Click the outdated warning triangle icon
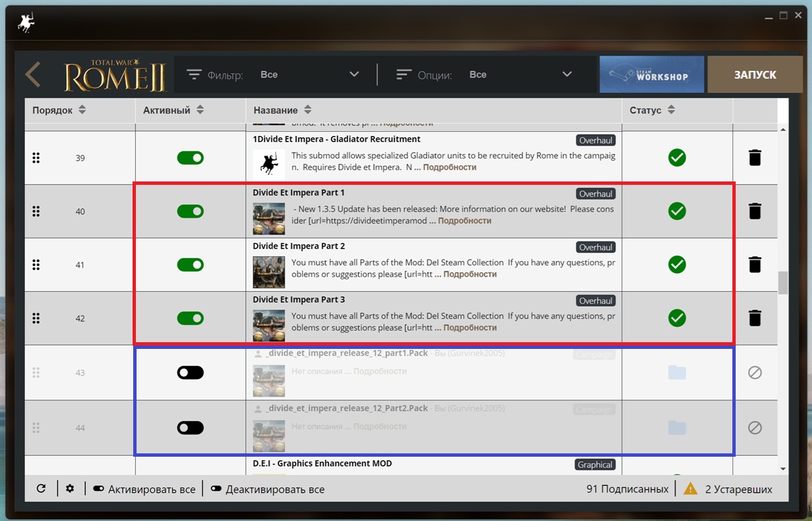The image size is (812, 521). [x=690, y=489]
